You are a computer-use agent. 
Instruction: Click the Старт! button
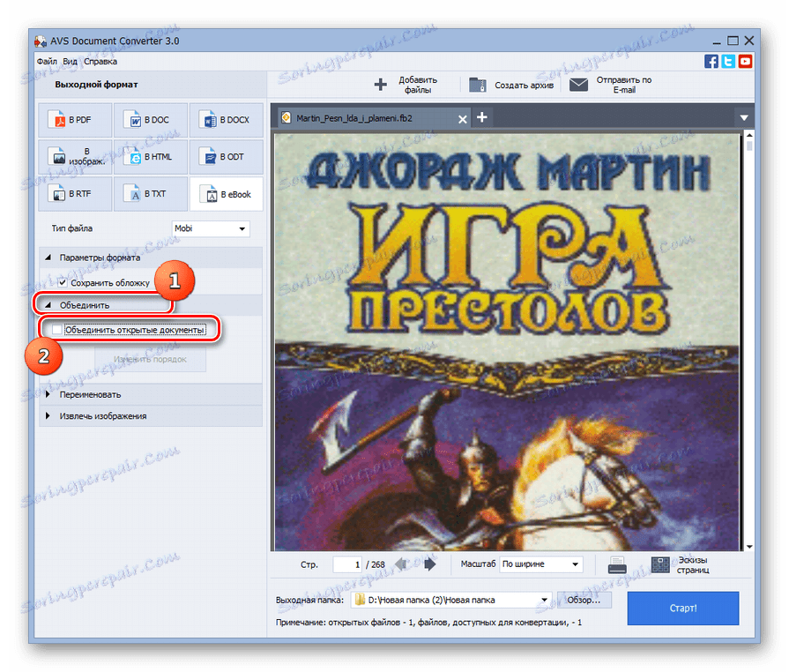point(683,609)
